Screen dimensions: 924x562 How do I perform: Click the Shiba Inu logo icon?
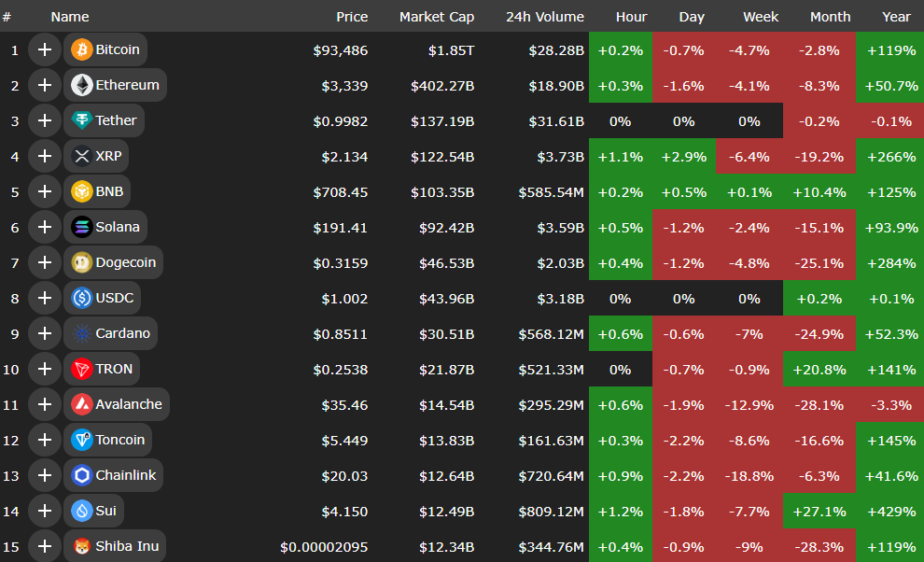(x=81, y=546)
